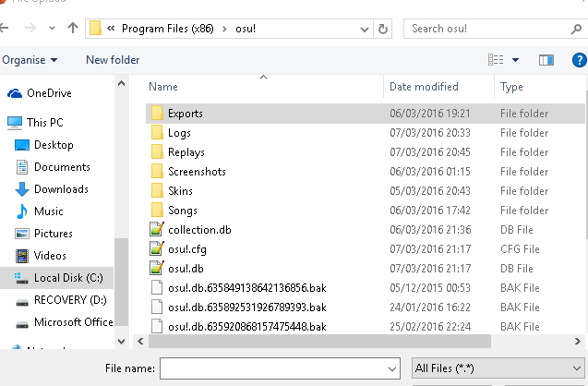
Task: Click horizontal scrollbar left arrow
Action: click(x=140, y=341)
